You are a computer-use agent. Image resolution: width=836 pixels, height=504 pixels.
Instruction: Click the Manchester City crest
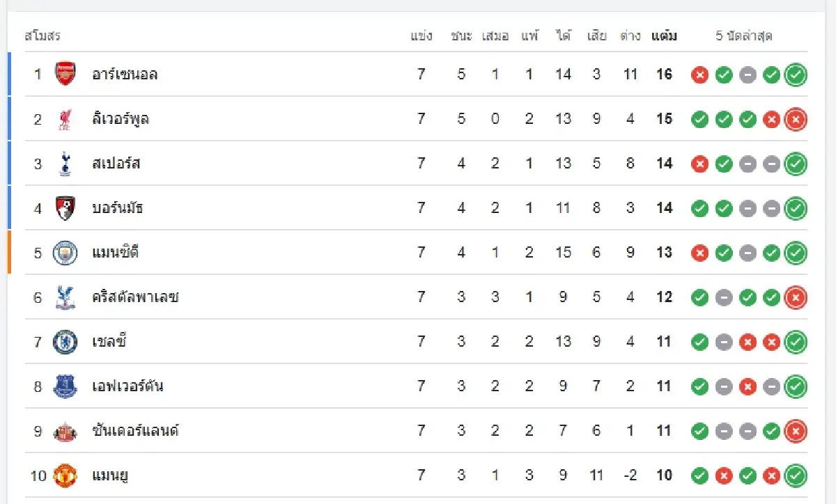[65, 253]
